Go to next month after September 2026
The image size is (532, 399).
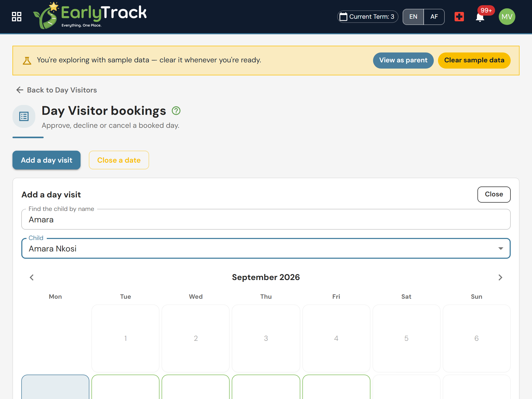(500, 277)
